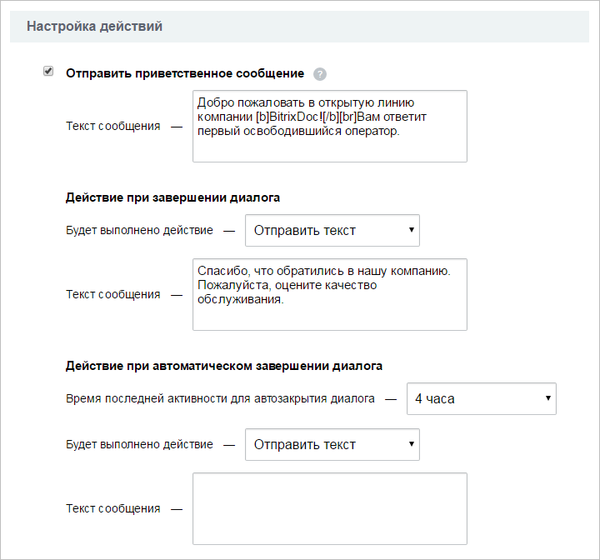The height and width of the screenshot is (560, 600).
Task: Open the help tooltip icon beside welcome message
Action: coord(320,74)
